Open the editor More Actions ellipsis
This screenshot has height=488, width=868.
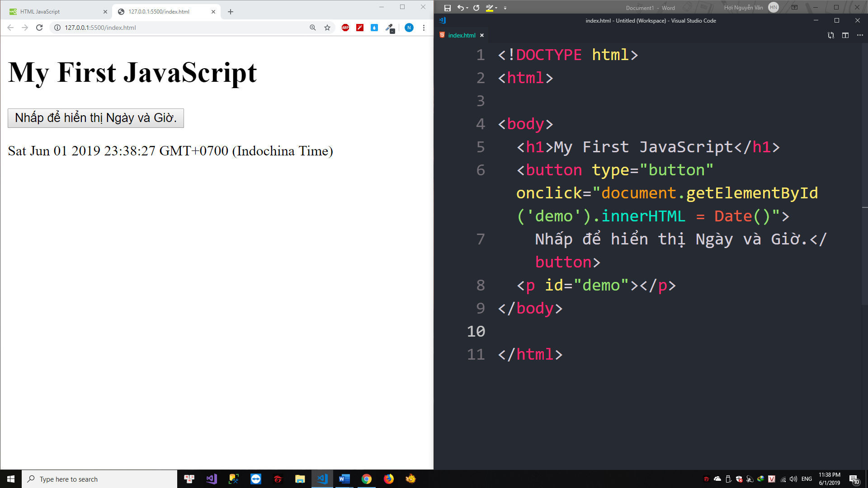pyautogui.click(x=859, y=35)
